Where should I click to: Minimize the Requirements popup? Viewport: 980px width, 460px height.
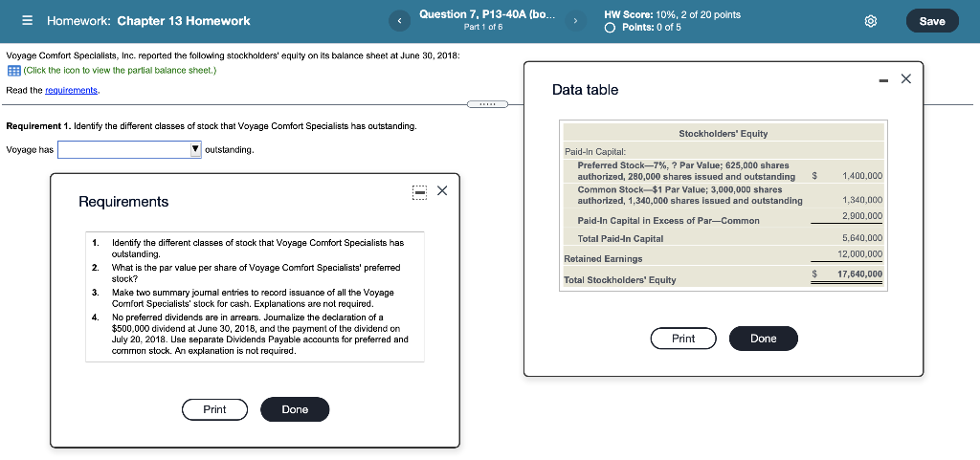click(x=419, y=191)
